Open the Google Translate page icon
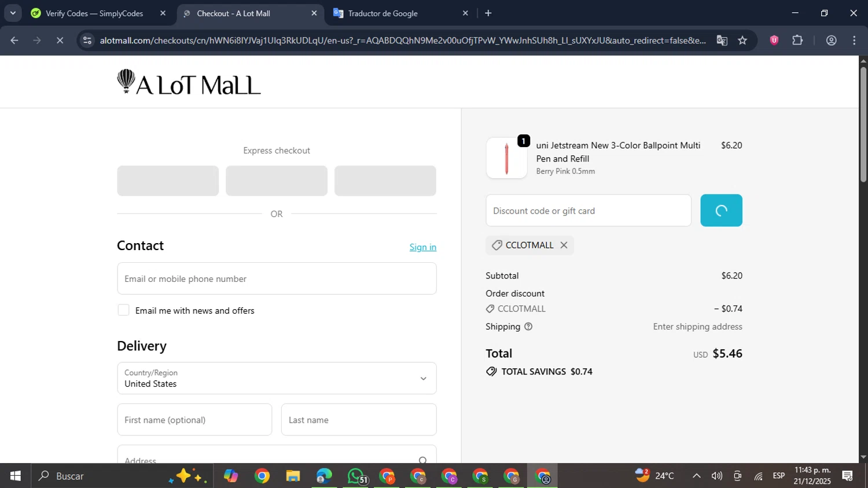This screenshot has width=868, height=488. pos(722,41)
